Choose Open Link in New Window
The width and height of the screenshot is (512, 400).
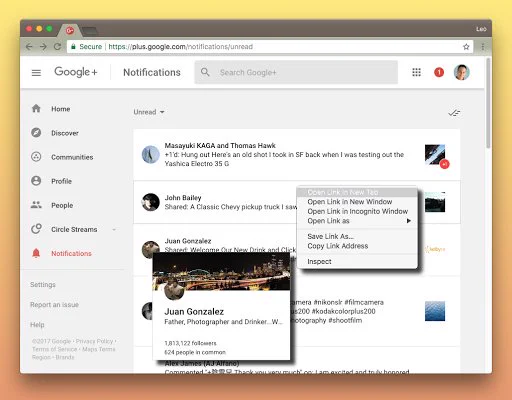(357, 202)
